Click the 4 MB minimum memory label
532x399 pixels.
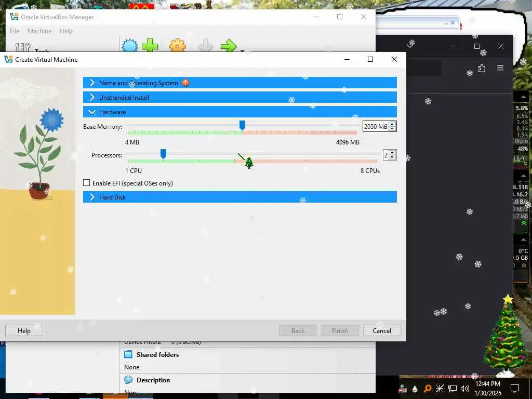132,142
